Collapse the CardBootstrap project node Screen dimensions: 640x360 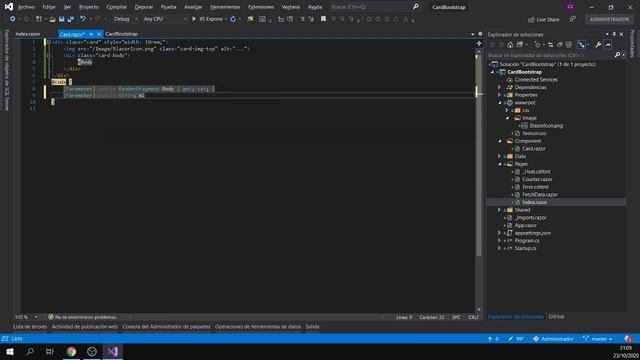pos(492,72)
